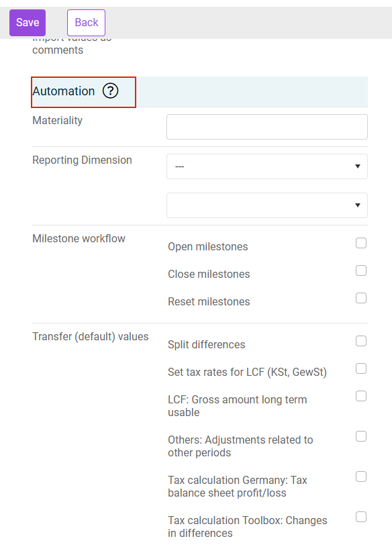The width and height of the screenshot is (392, 553).
Task: Click the Save button
Action: coord(28,23)
